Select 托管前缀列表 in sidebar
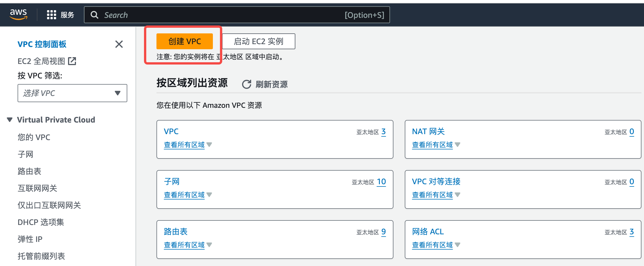644x266 pixels. [x=41, y=256]
